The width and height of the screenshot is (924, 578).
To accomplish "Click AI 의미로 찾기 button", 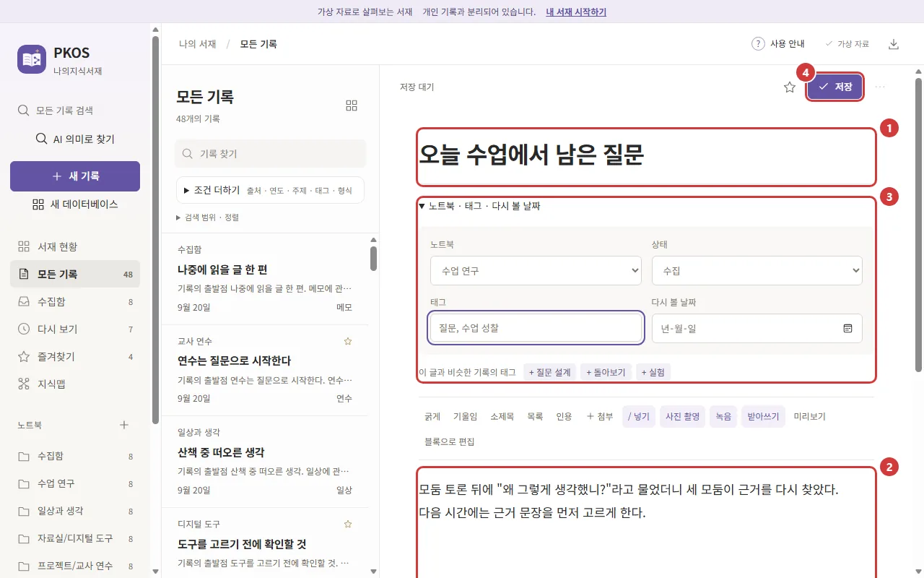I will point(75,139).
